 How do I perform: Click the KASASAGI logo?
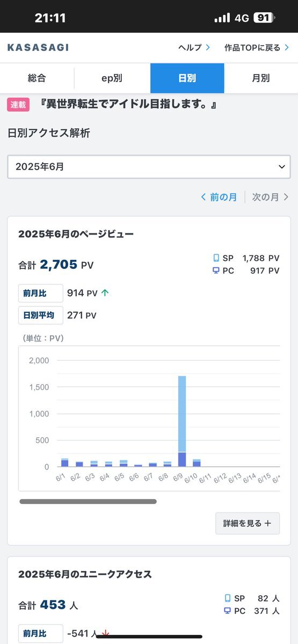[x=38, y=48]
